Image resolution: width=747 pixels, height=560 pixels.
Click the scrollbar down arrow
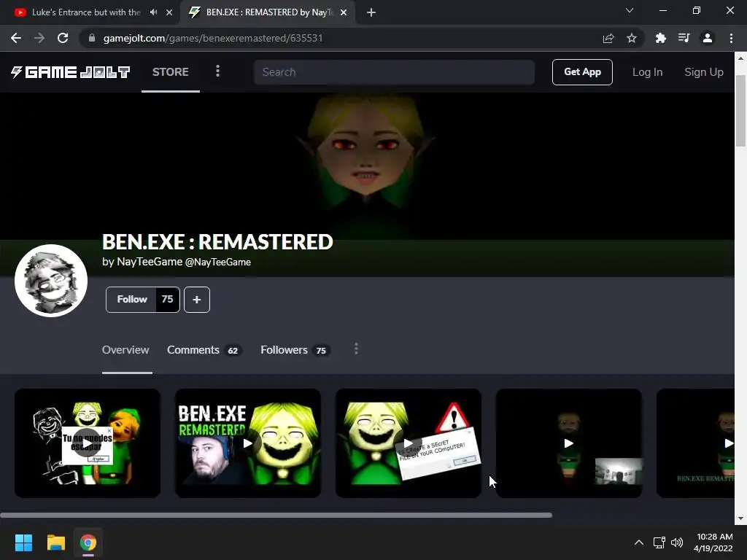(741, 518)
